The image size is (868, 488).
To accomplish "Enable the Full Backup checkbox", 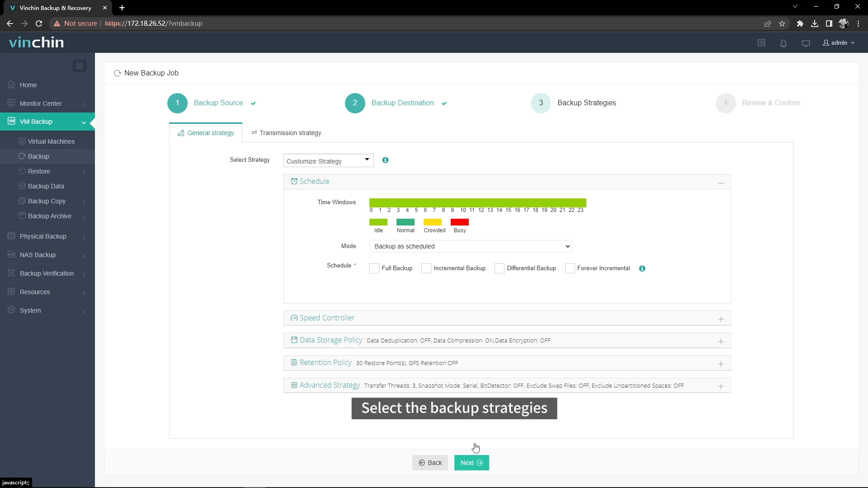I will tap(374, 268).
